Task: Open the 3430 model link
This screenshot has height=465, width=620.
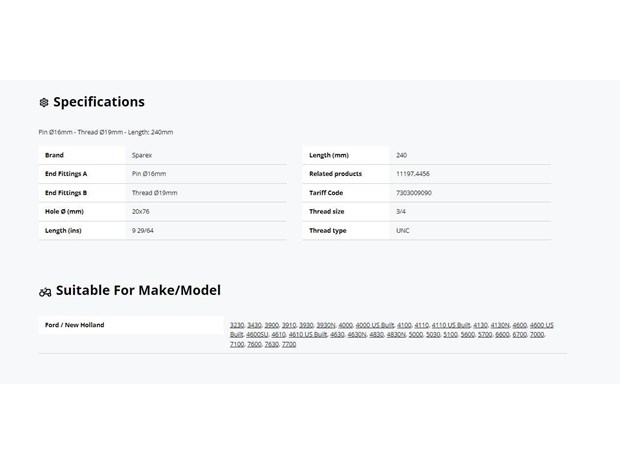Action: (x=254, y=325)
